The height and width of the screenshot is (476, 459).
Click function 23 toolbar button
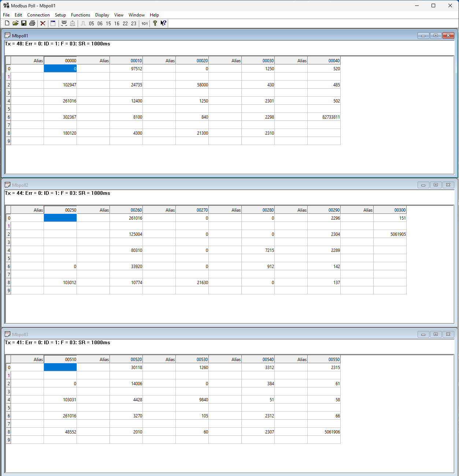pos(134,23)
